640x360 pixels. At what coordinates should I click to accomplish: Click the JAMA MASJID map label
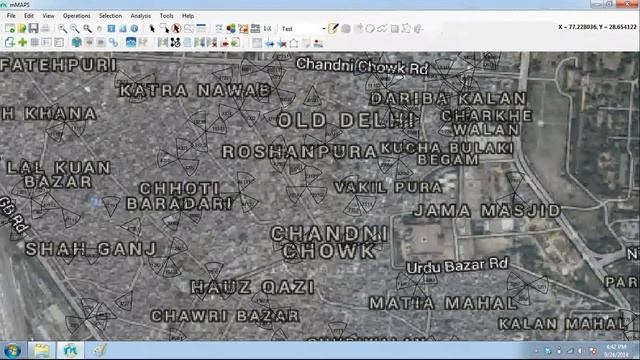pyautogui.click(x=487, y=211)
